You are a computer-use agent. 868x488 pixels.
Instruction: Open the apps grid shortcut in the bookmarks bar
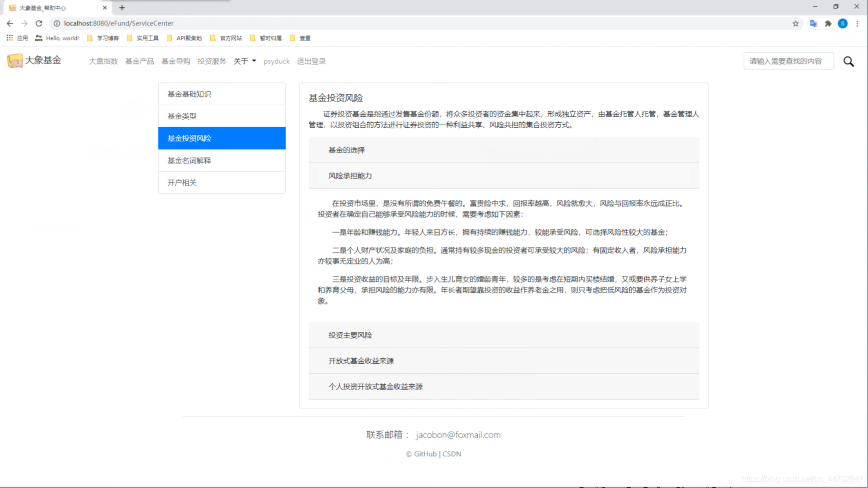tap(9, 38)
